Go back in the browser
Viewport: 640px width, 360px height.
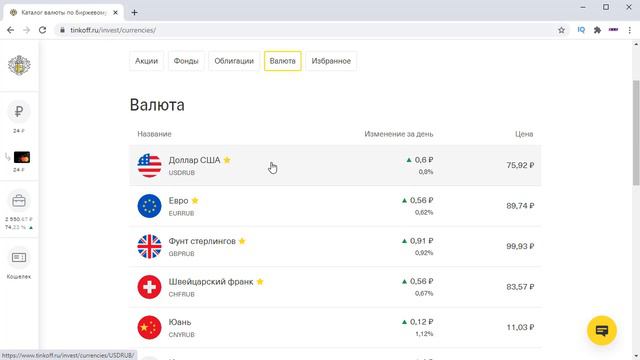[x=11, y=30]
